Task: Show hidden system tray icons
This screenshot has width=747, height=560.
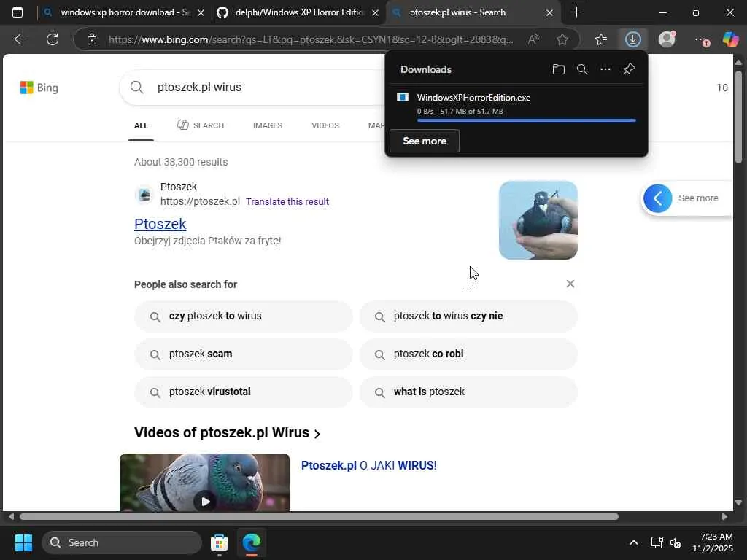Action: coord(634,542)
